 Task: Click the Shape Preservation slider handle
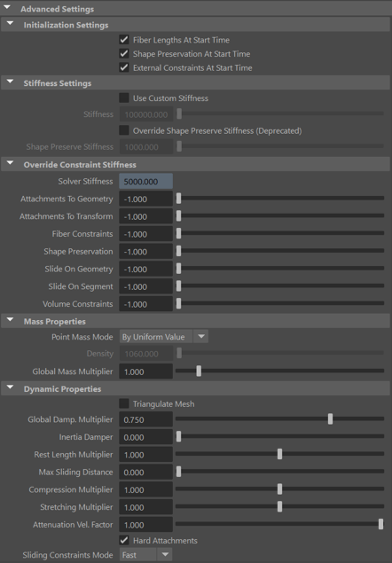point(178,251)
